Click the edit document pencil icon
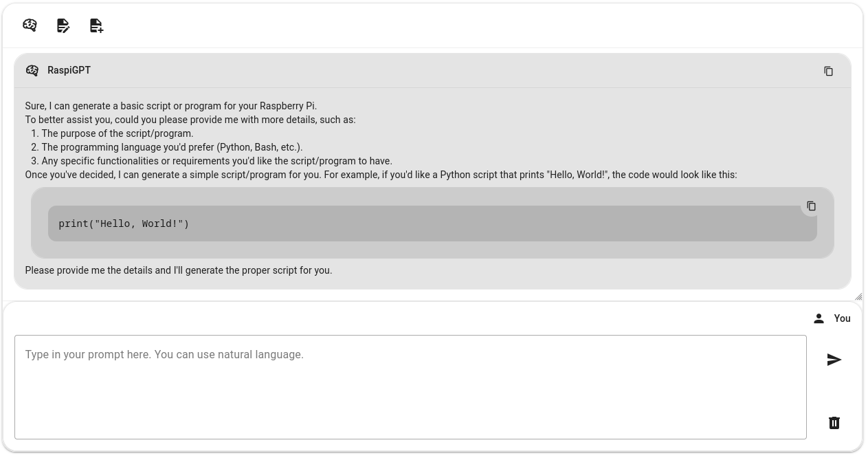Viewport: 868px width, 458px height. tap(63, 25)
